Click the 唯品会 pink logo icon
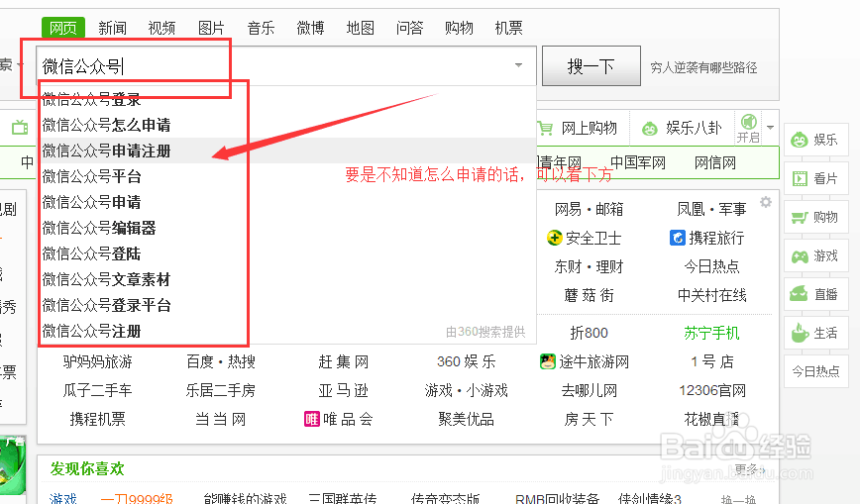Image resolution: width=860 pixels, height=504 pixels. click(311, 419)
